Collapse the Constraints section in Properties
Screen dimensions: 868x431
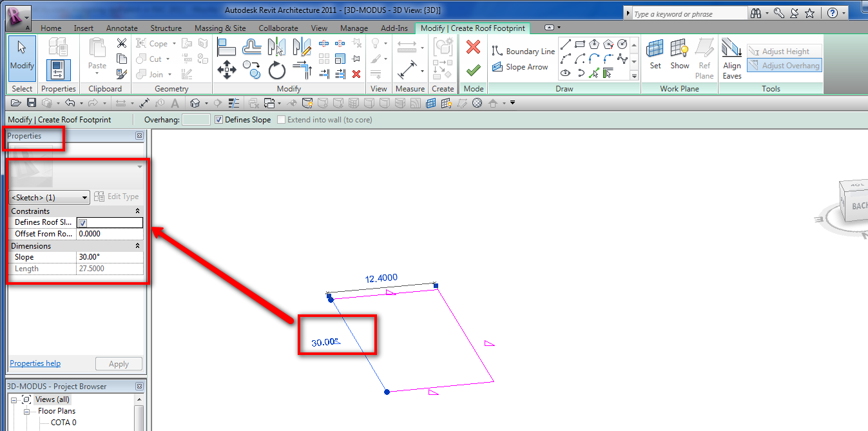pos(135,211)
